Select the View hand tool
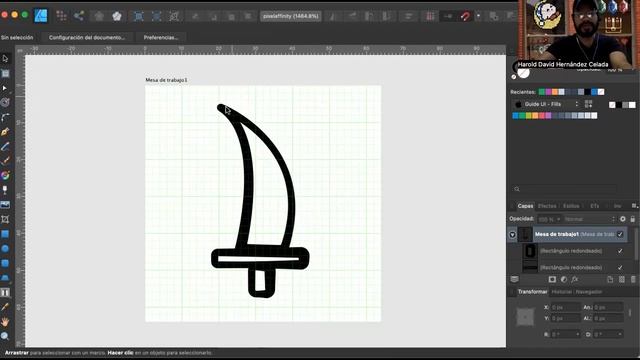This screenshot has height=360, width=640. (5, 322)
